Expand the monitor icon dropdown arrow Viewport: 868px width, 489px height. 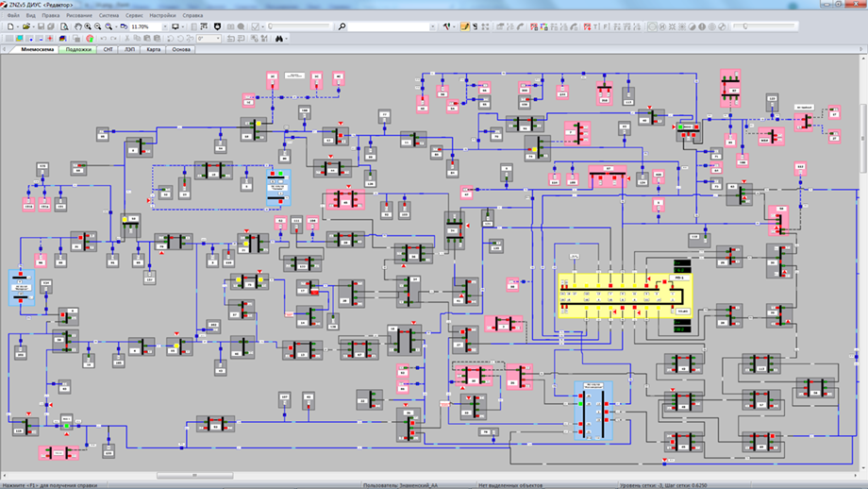[x=183, y=26]
